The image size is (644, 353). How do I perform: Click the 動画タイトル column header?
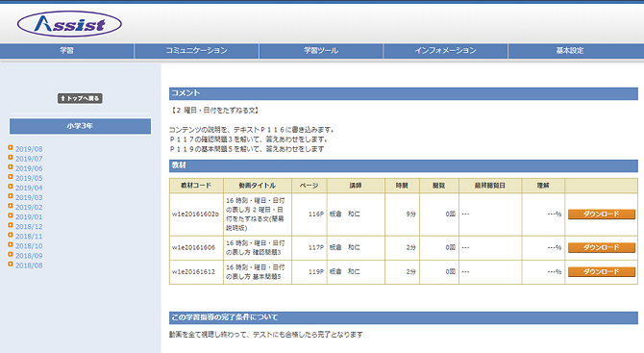[x=258, y=186]
